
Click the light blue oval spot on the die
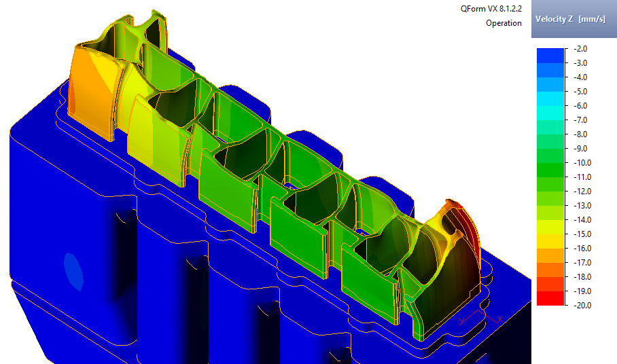pyautogui.click(x=73, y=272)
